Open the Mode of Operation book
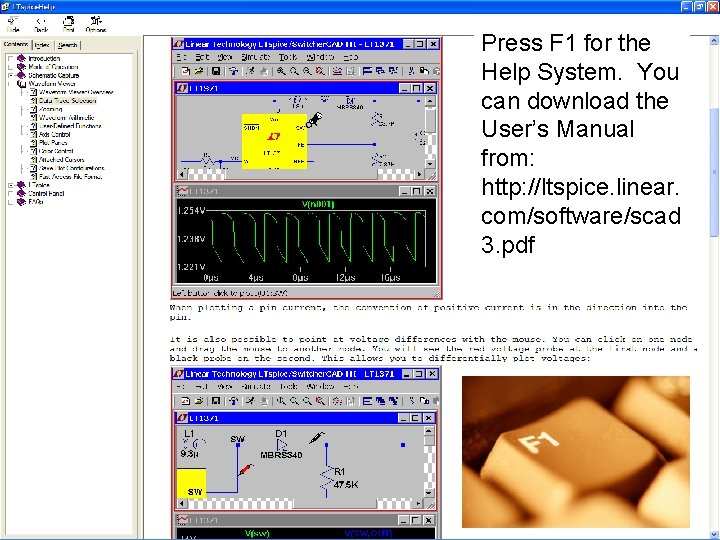Viewport: 720px width, 540px height. pos(53,67)
